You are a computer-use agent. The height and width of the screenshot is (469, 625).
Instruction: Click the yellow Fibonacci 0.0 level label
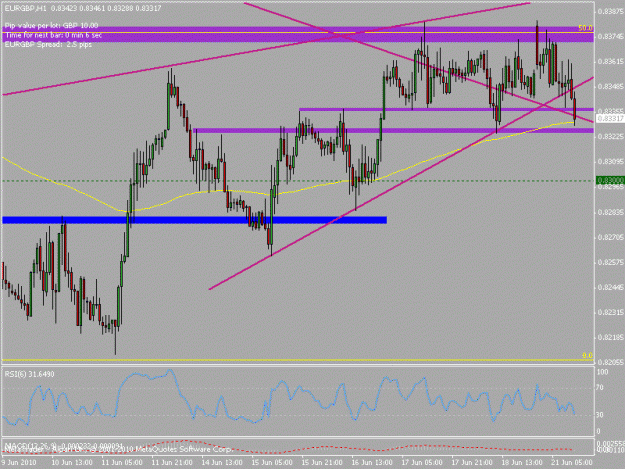[587, 355]
